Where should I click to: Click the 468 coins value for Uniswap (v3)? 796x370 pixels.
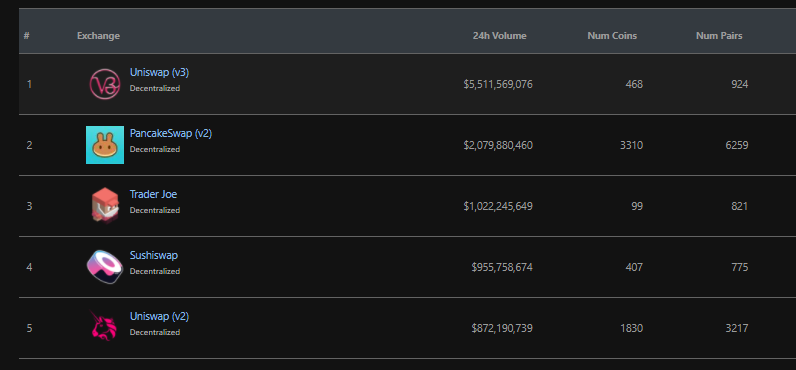pos(634,84)
